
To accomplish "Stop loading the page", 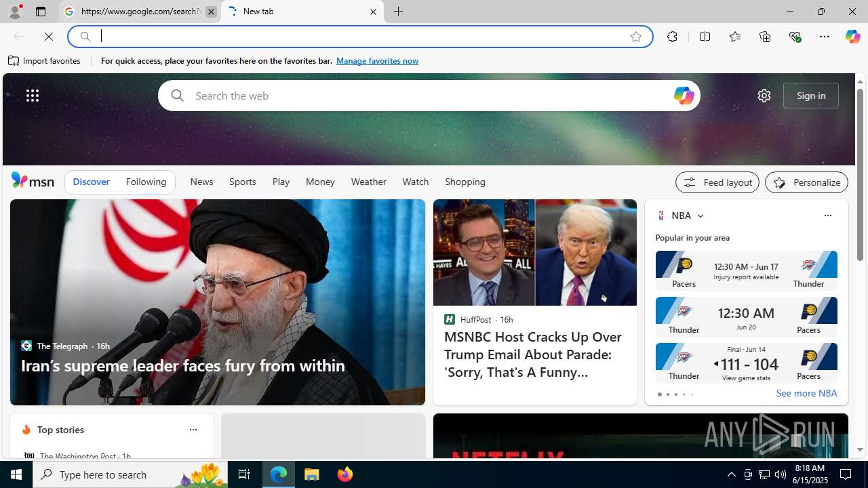I will pyautogui.click(x=49, y=37).
